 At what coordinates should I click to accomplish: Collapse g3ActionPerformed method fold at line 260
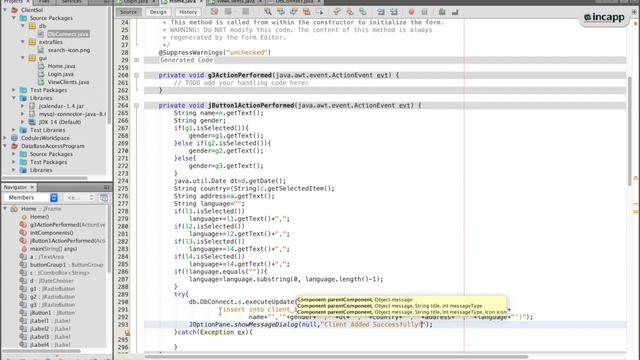pyautogui.click(x=136, y=75)
